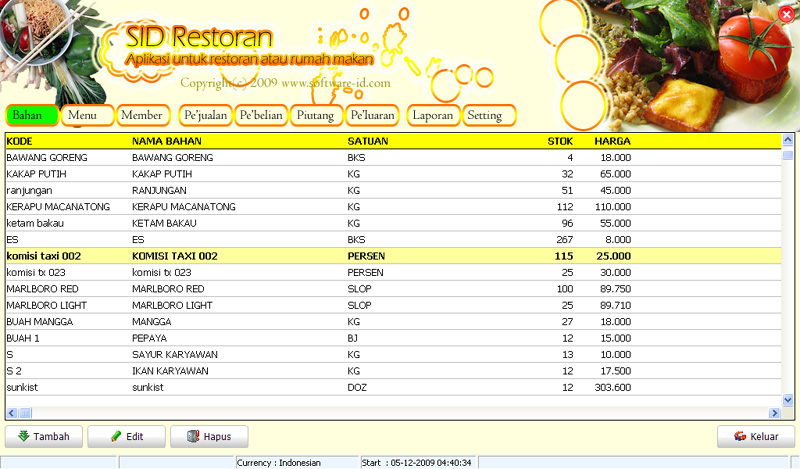Viewport: 800px width, 469px height.
Task: Click the 89.750 price value
Action: pyautogui.click(x=615, y=289)
